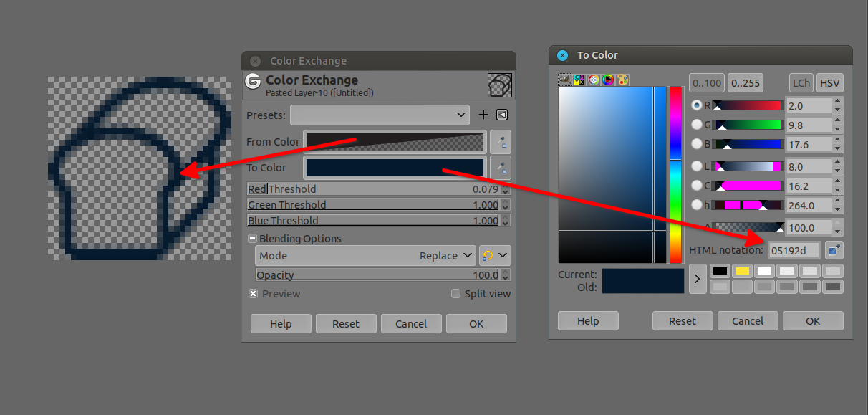Viewport: 868px width, 415px height.
Task: Click Reset in the Color Exchange dialog
Action: [x=346, y=324]
